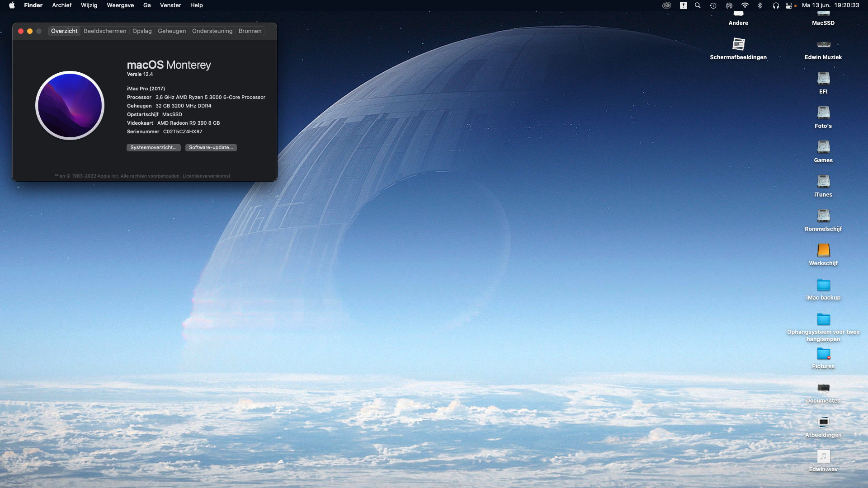Switch to the Opslag tab
868x488 pixels.
click(x=142, y=31)
